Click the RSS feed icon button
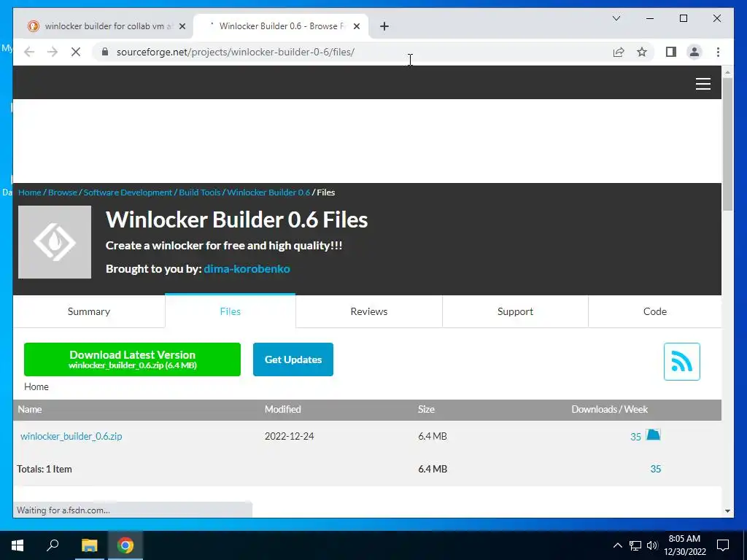Image resolution: width=747 pixels, height=560 pixels. click(682, 362)
